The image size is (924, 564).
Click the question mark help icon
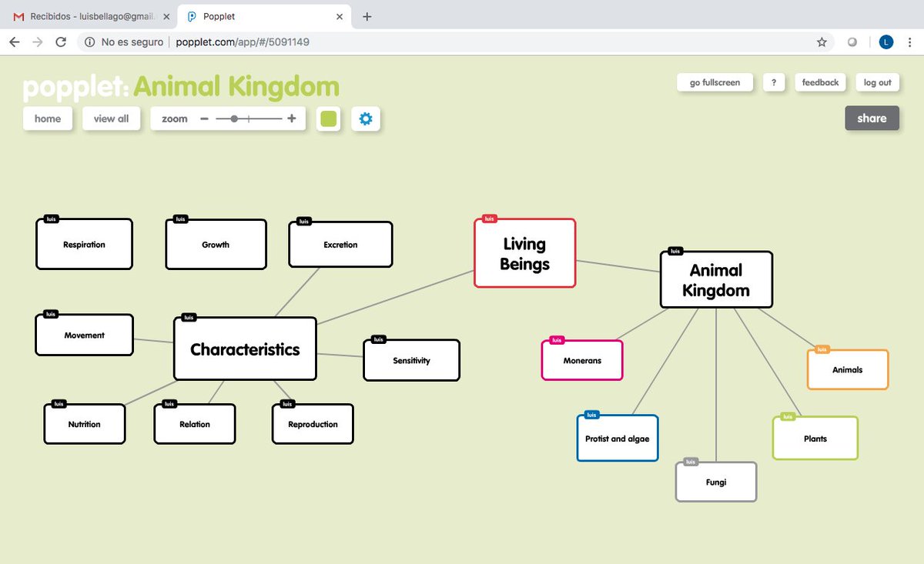pyautogui.click(x=774, y=82)
